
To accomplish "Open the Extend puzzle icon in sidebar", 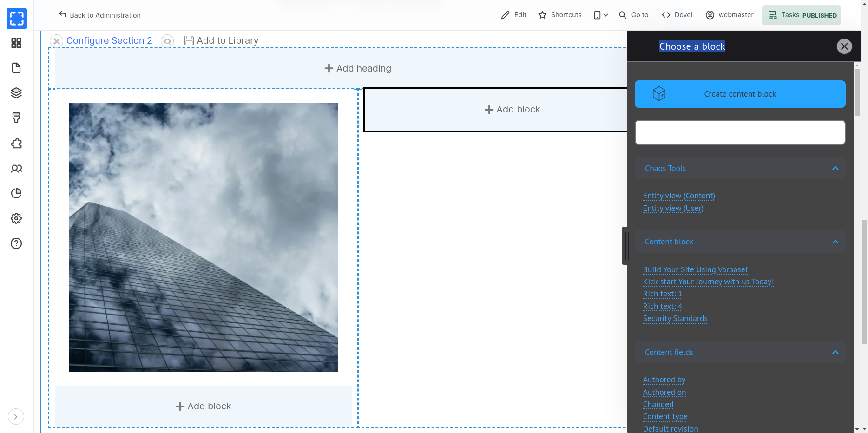I will (x=16, y=143).
